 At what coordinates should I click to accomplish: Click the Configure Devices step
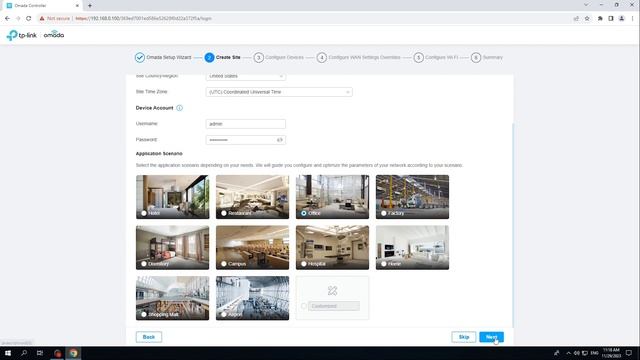pos(279,58)
